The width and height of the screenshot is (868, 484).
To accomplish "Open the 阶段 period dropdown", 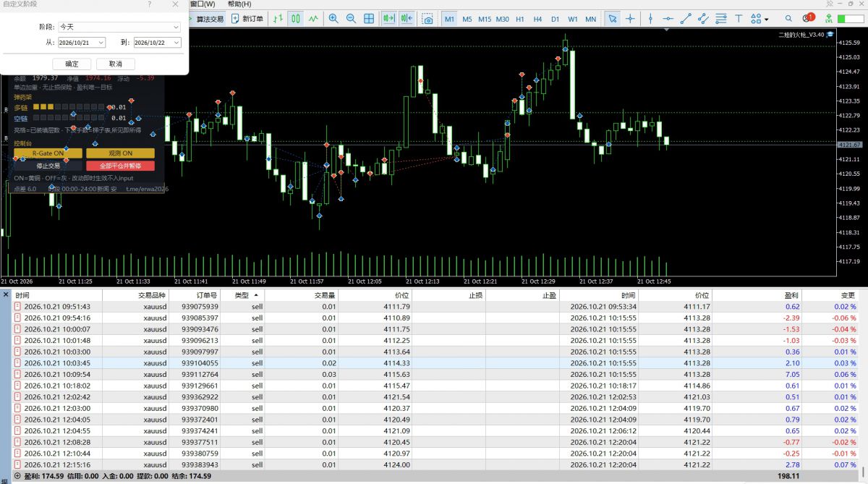I will click(x=119, y=27).
